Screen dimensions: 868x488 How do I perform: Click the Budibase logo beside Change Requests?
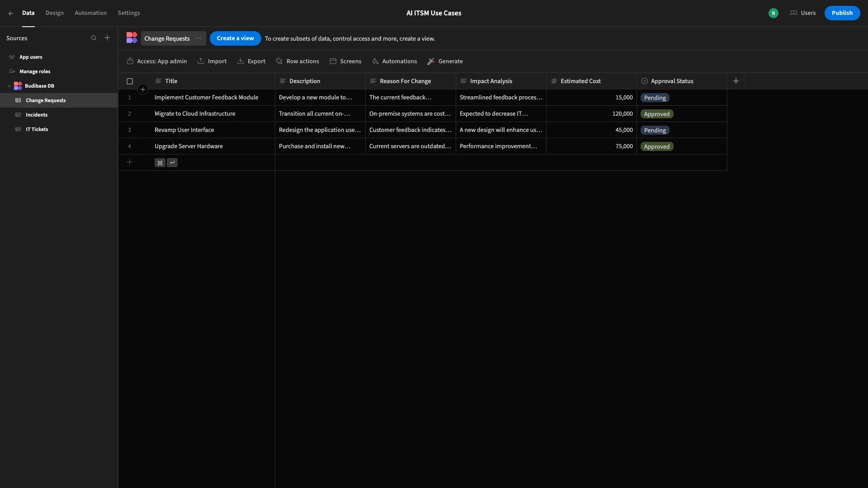[132, 38]
